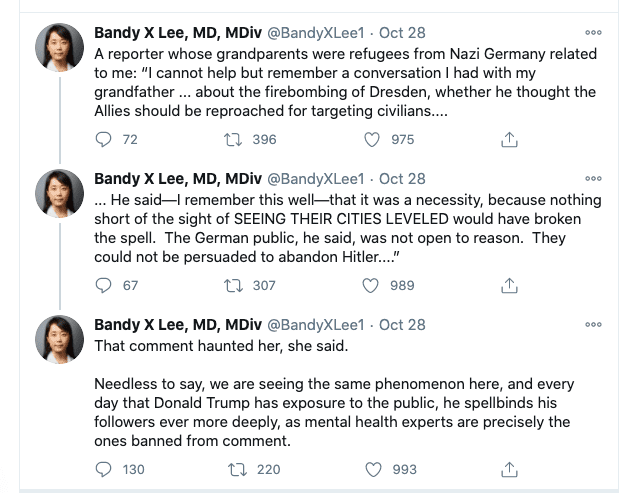
Task: Like the tweet showing 975 likes
Action: [372, 139]
